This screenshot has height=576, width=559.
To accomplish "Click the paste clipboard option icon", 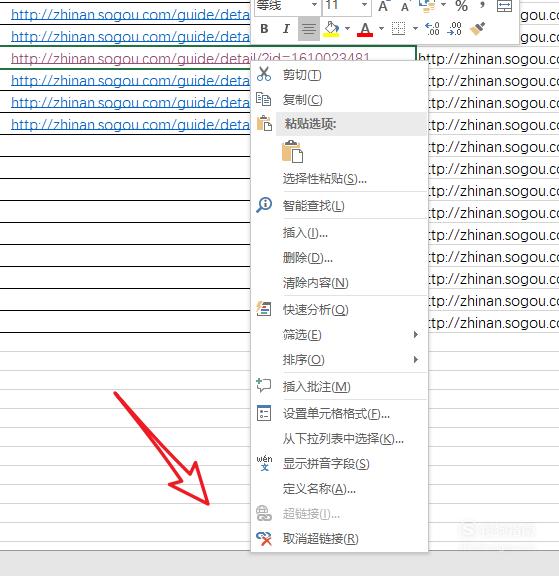I will [x=292, y=151].
